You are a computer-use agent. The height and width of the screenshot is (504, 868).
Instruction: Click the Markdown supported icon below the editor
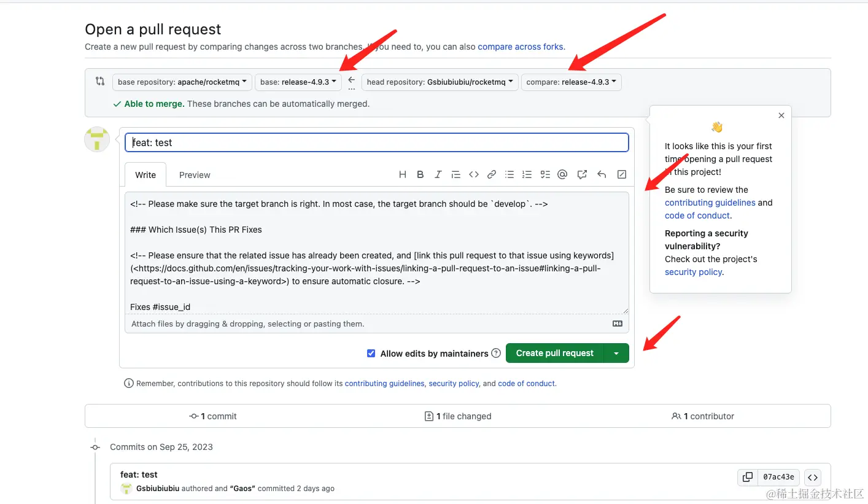click(x=618, y=324)
